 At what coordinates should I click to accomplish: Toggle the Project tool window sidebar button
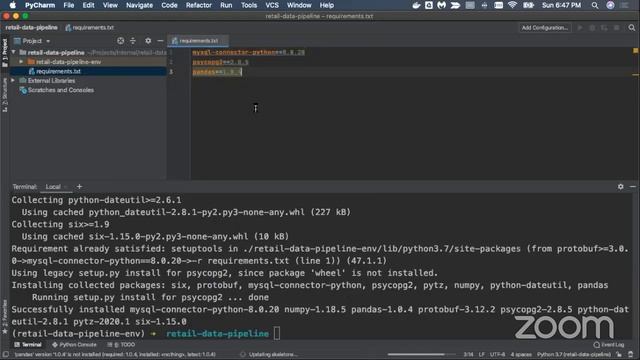[x=4, y=52]
